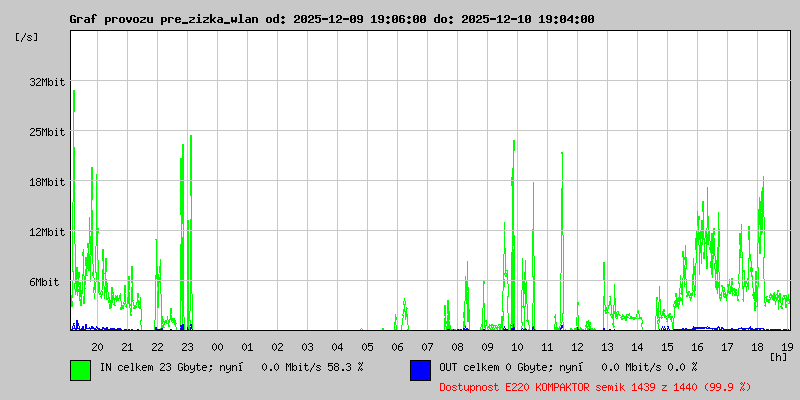Screen dimensions: 800x400
Task: Click the 'IN celkem 23 Gbyte' legend text
Action: point(159,367)
